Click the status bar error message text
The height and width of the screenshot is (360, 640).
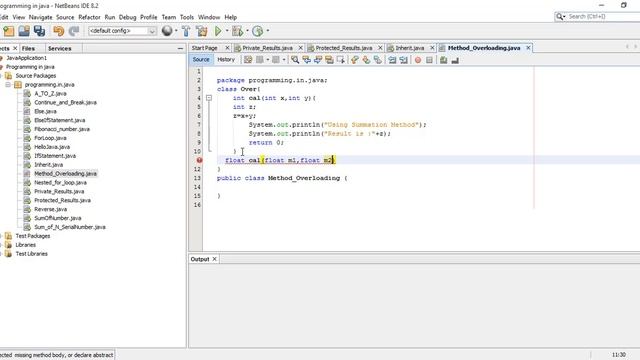(57, 355)
